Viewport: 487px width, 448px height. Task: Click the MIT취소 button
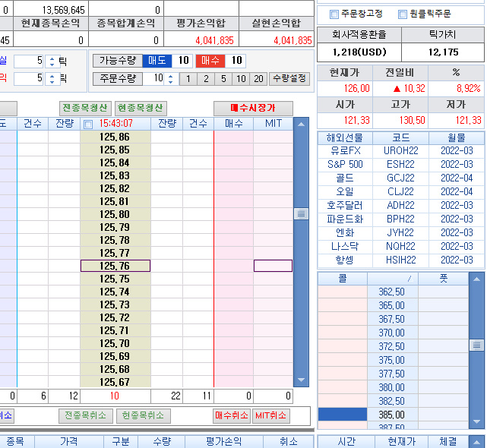(270, 415)
